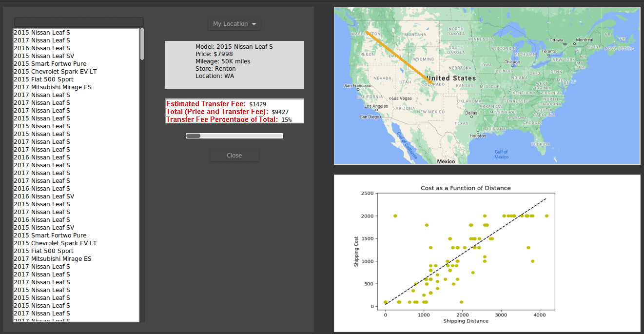Select the topmost 2015 Nissan Leaf S row

point(76,33)
